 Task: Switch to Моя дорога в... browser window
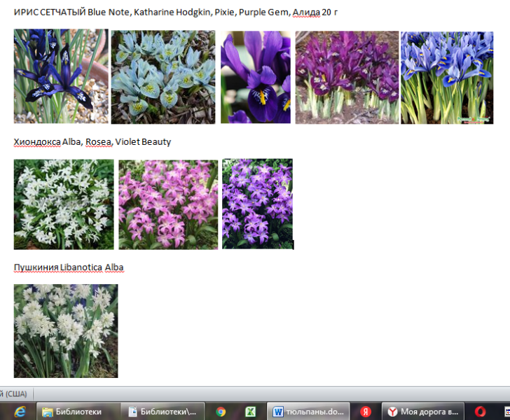tap(424, 412)
